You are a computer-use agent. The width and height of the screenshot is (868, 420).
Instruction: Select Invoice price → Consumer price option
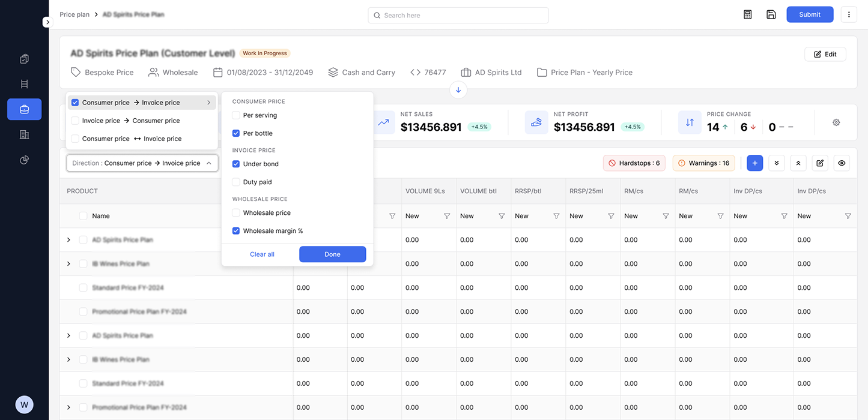[x=131, y=121]
